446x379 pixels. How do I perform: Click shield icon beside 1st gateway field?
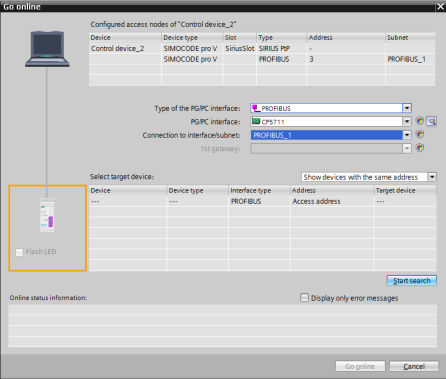click(x=420, y=148)
